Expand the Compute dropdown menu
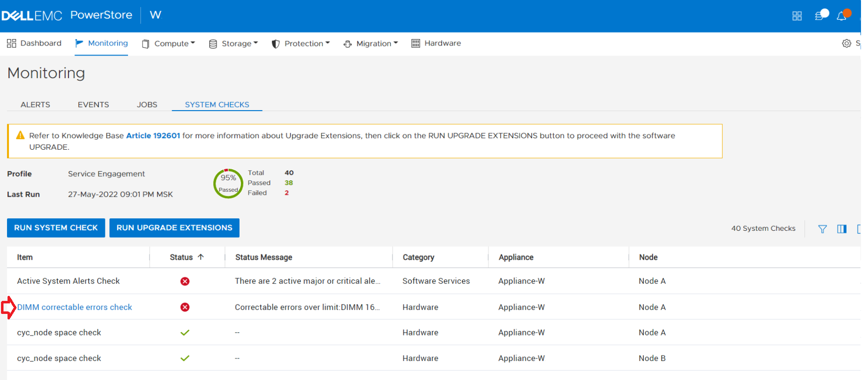The width and height of the screenshot is (868, 380). [x=168, y=44]
